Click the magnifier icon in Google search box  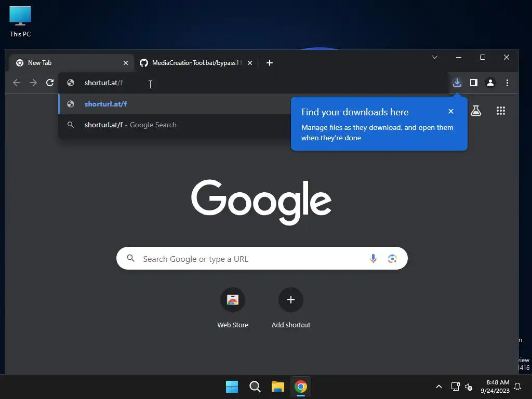[130, 259]
